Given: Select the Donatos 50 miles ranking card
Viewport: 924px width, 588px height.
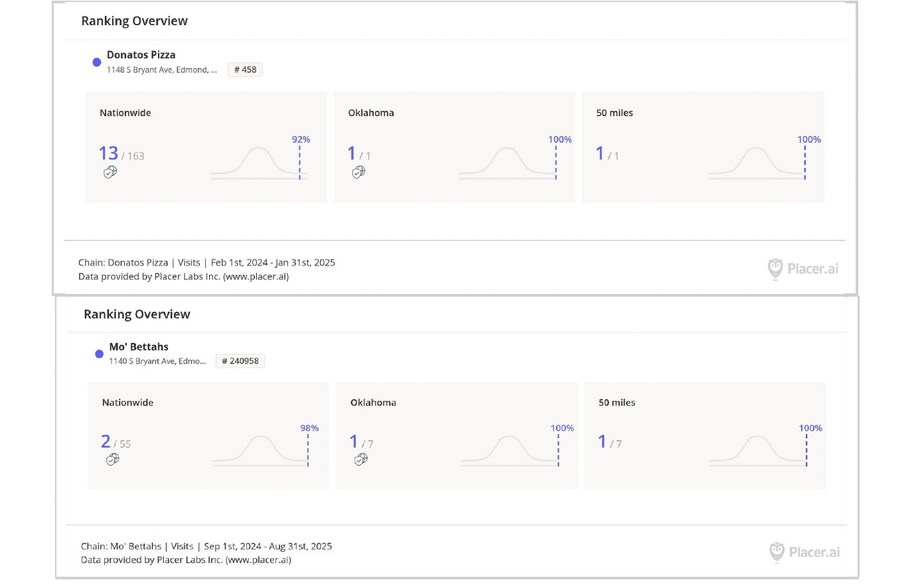Looking at the screenshot, I should [703, 147].
